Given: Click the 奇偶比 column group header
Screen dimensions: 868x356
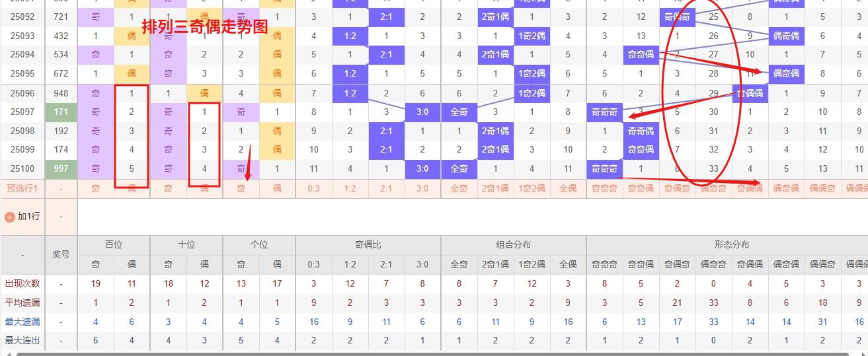Looking at the screenshot, I should tap(368, 244).
